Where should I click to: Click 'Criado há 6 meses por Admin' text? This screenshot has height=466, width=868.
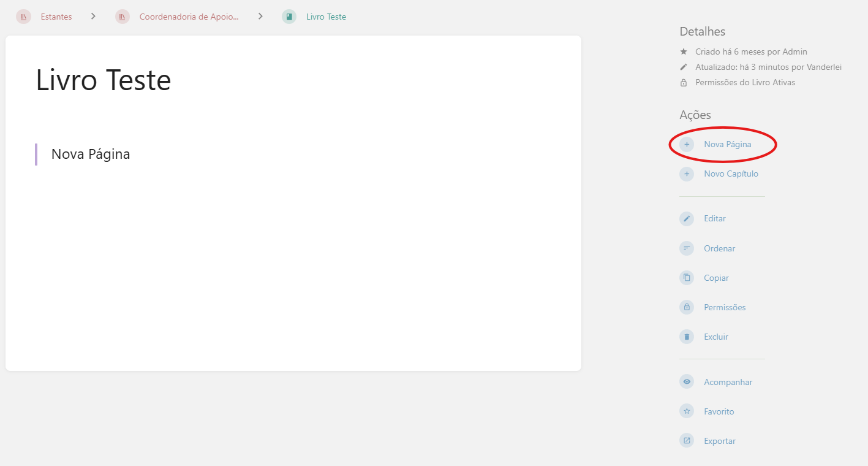coord(751,52)
